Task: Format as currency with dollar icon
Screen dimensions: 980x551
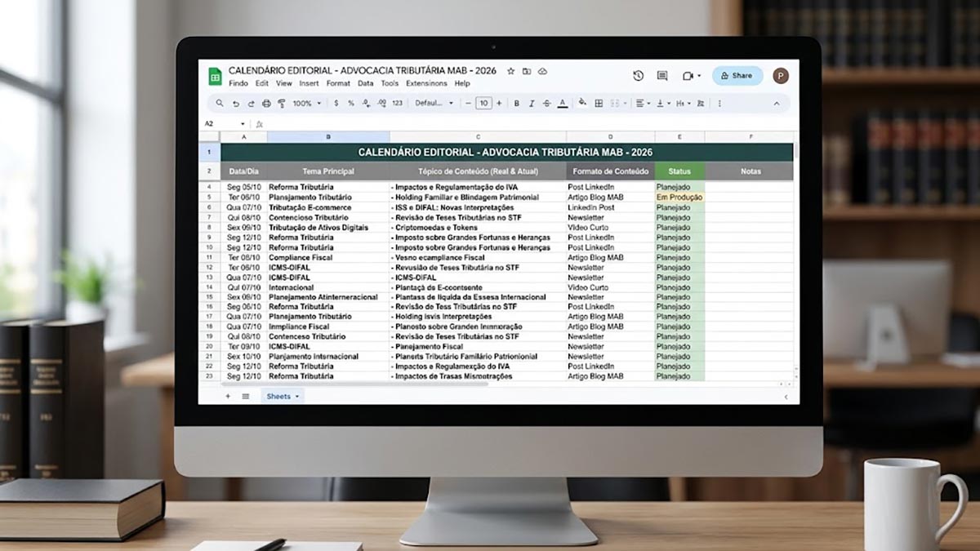Action: (x=336, y=104)
